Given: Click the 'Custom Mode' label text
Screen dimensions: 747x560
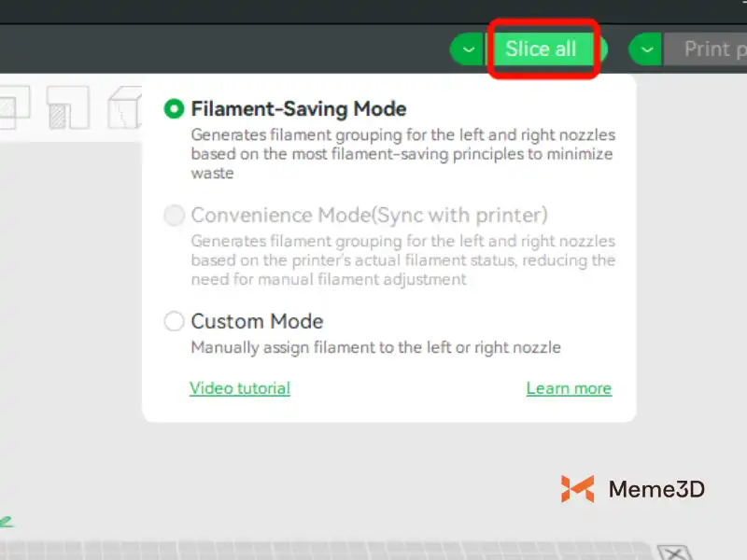Looking at the screenshot, I should pos(257,322).
